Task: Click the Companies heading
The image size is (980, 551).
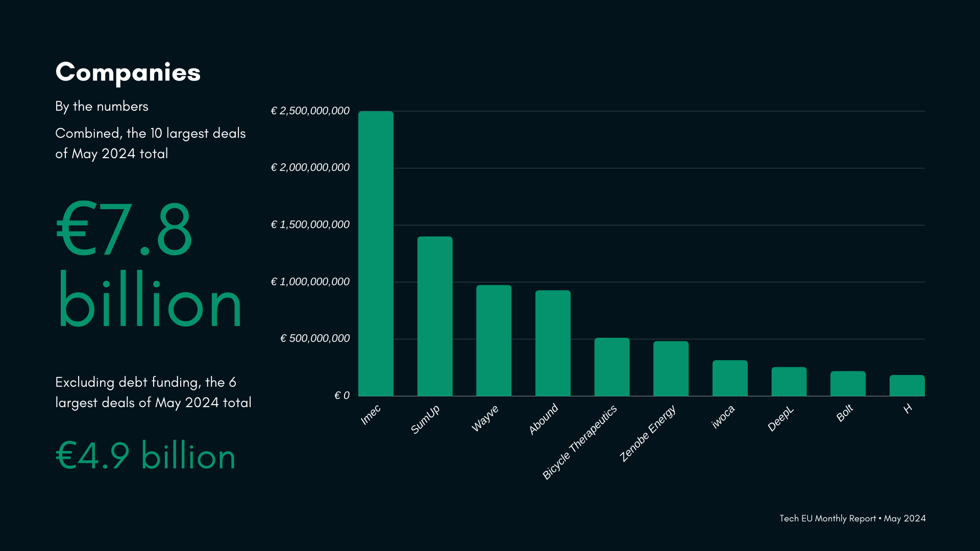Action: pos(128,72)
